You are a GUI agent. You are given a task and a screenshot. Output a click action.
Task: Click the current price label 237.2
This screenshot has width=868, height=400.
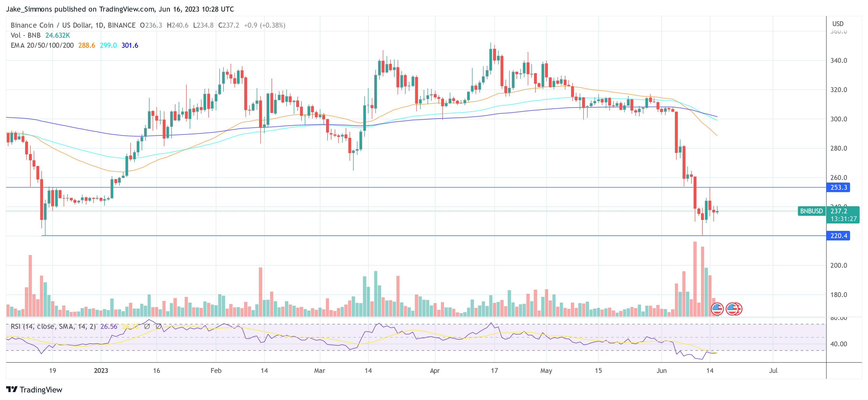(x=839, y=211)
